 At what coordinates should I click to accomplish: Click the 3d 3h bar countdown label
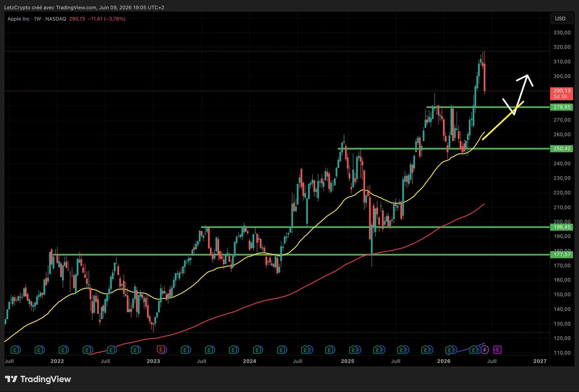click(562, 97)
